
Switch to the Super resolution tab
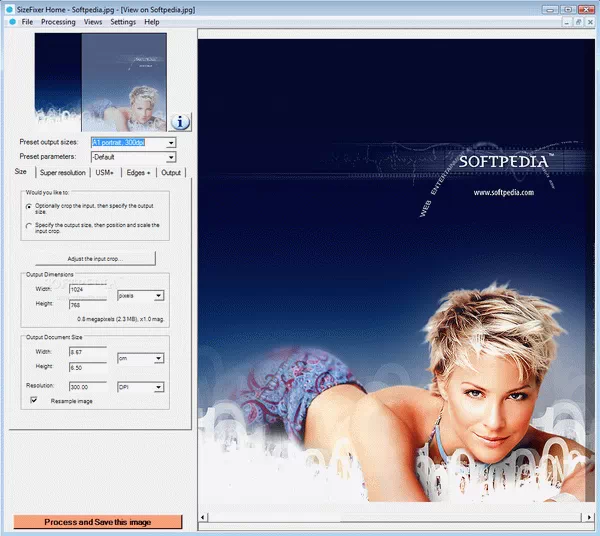(x=62, y=173)
